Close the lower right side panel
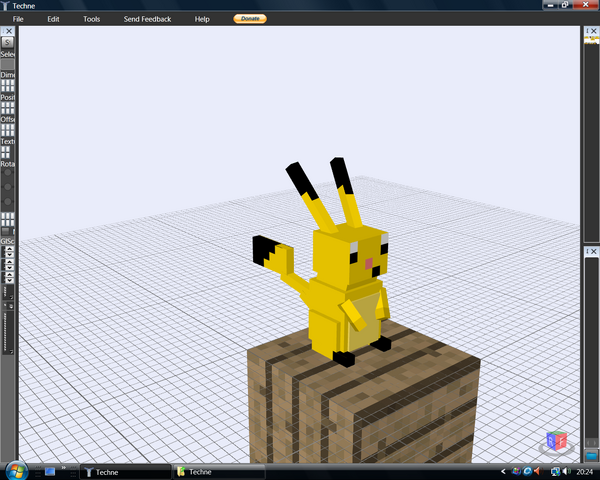 pos(594,251)
